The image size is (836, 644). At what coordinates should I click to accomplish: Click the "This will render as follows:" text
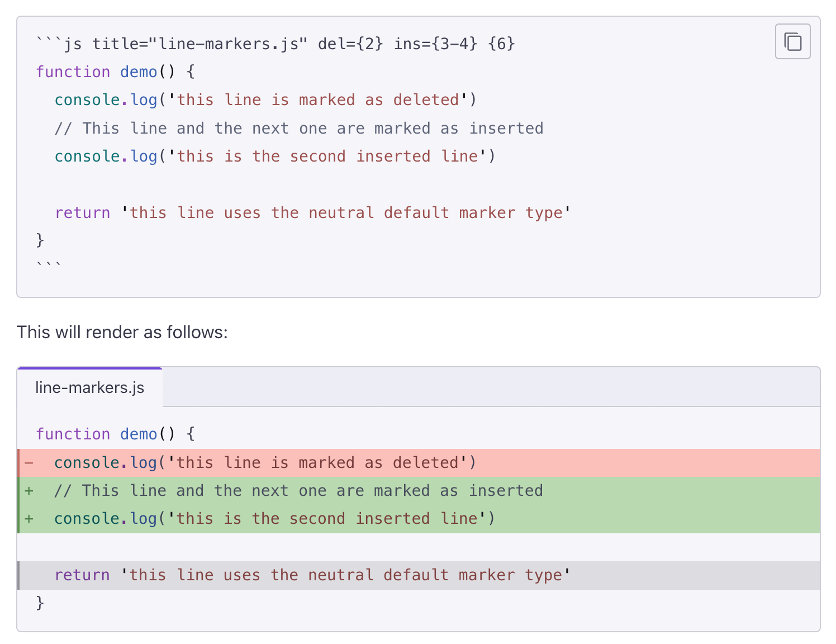[x=122, y=332]
